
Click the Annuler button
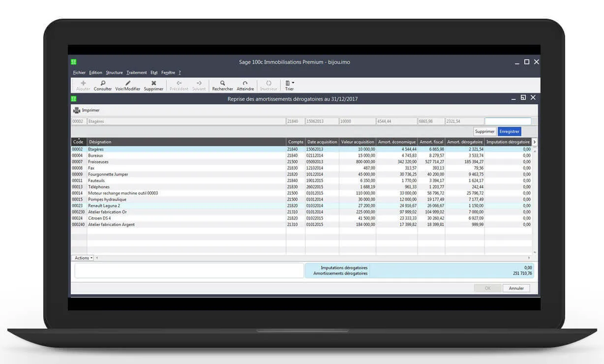tap(516, 288)
